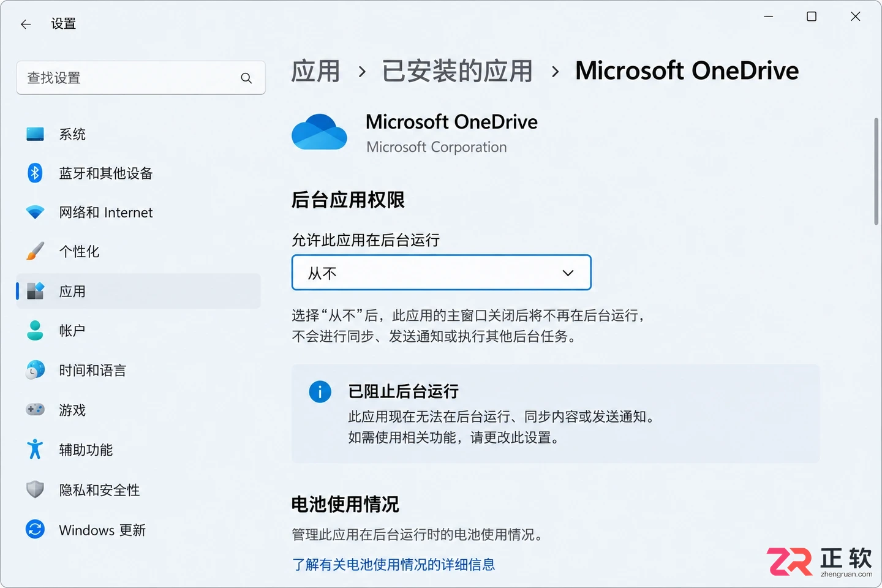The image size is (882, 588).
Task: Click the game controller icon for 游戏
Action: pyautogui.click(x=36, y=409)
